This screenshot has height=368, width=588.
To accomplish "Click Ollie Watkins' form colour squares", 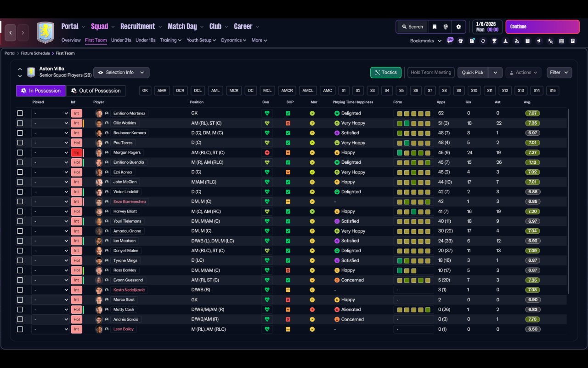I will pos(414,123).
